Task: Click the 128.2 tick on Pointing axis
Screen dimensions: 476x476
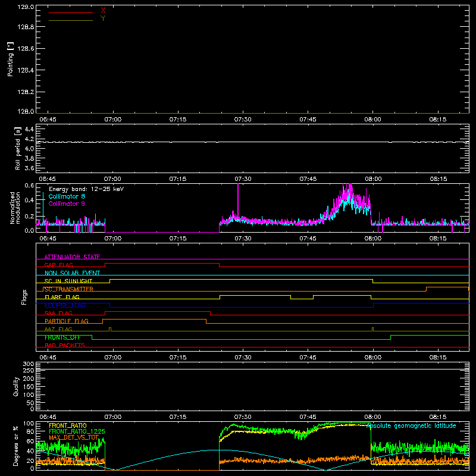Action: click(26, 92)
